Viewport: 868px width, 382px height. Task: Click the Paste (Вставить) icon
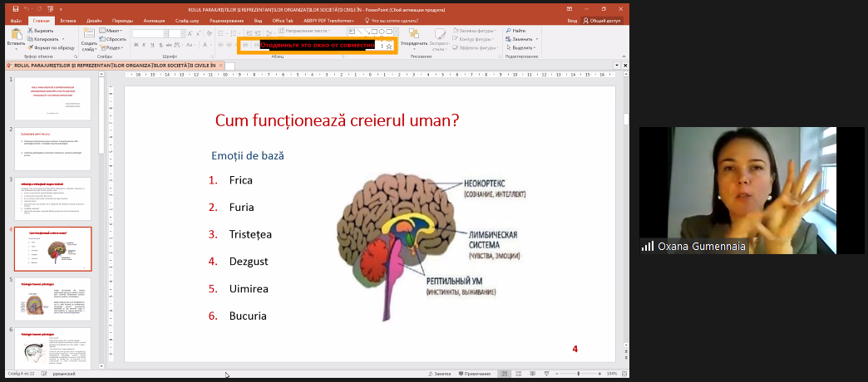tap(16, 33)
